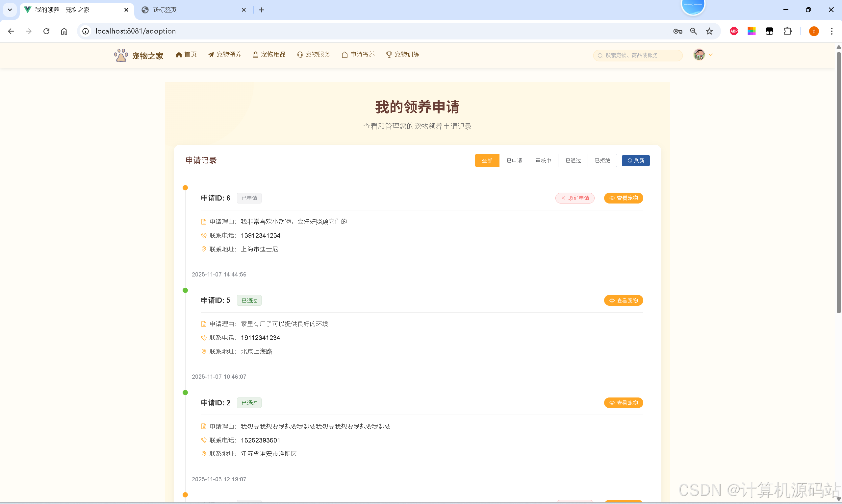Go back using the browser back arrow

click(x=11, y=31)
